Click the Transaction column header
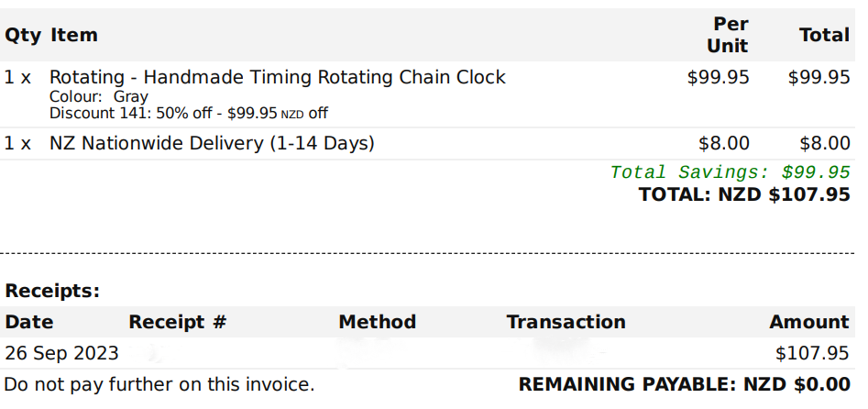868x409 pixels. (566, 322)
